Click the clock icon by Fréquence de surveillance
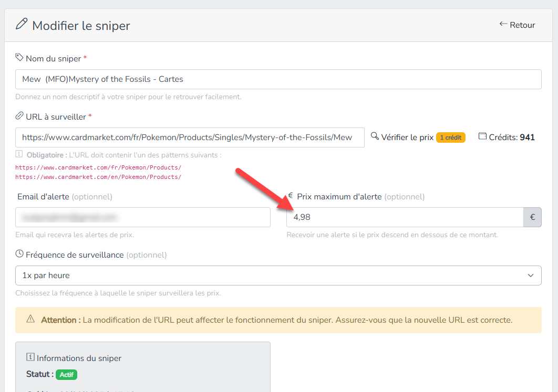Screen dimensions: 558x392 point(20,254)
